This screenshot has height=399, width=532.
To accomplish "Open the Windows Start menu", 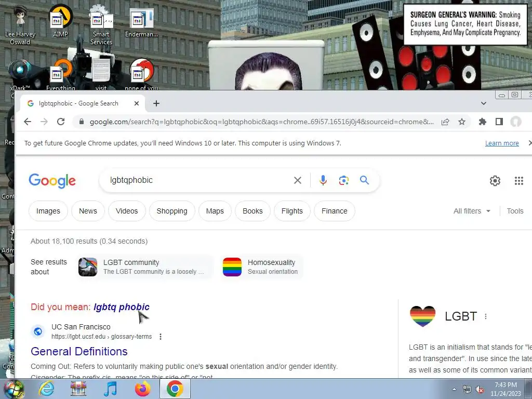I will point(14,389).
